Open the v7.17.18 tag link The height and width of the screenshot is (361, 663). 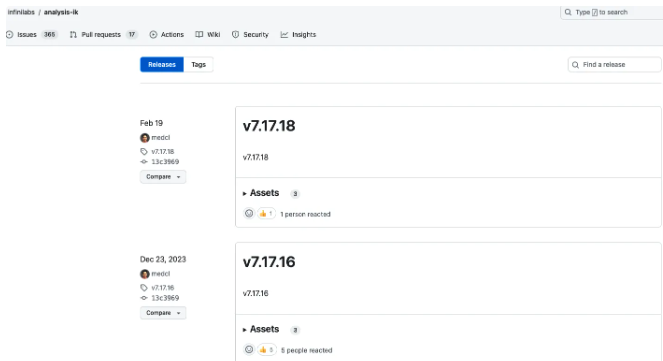pos(162,151)
